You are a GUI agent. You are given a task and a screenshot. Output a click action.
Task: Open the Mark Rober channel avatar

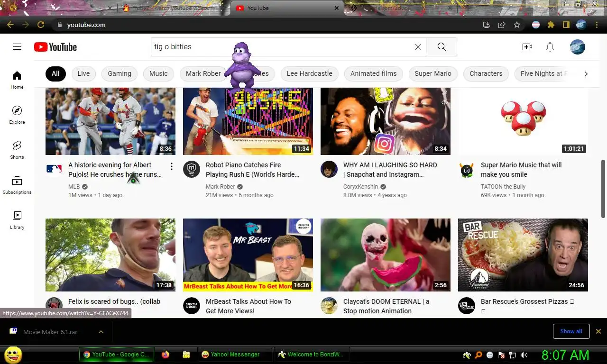(x=192, y=169)
